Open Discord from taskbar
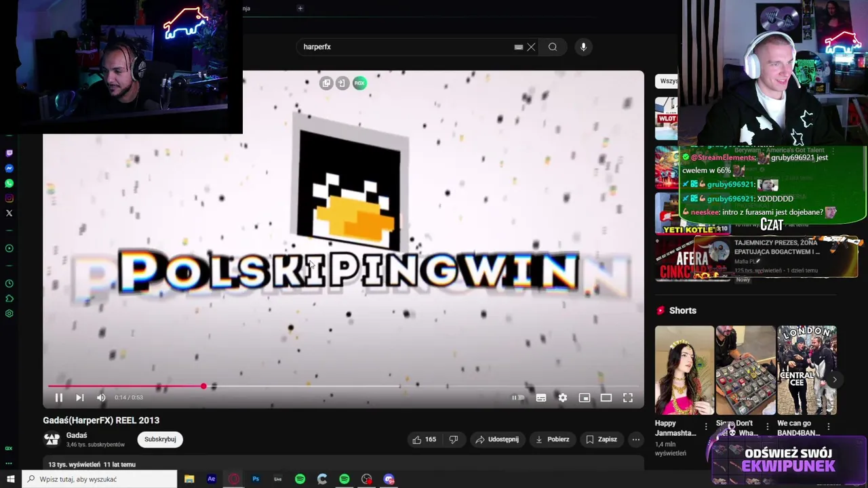This screenshot has width=868, height=488. click(389, 479)
